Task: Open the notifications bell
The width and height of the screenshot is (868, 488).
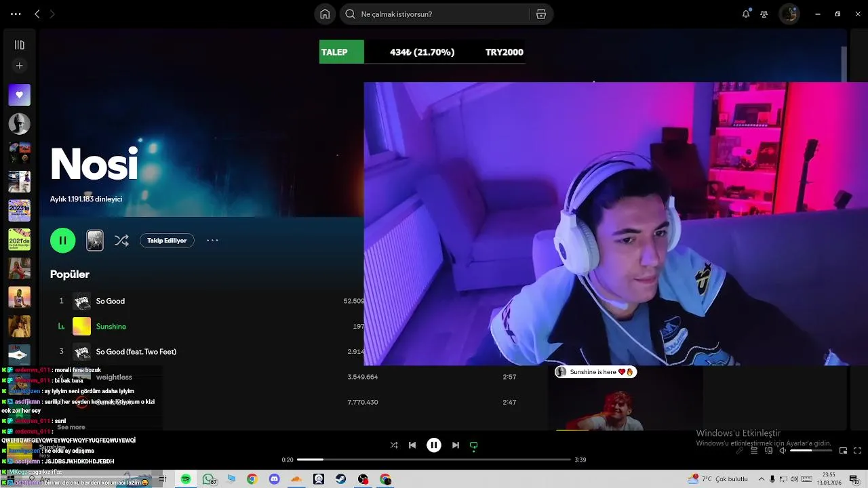Action: click(746, 14)
